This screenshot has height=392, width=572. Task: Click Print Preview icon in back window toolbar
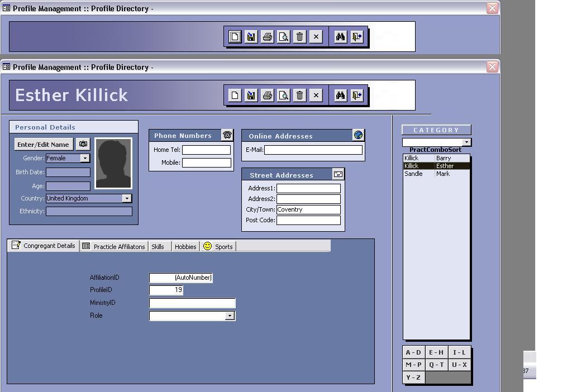click(283, 37)
